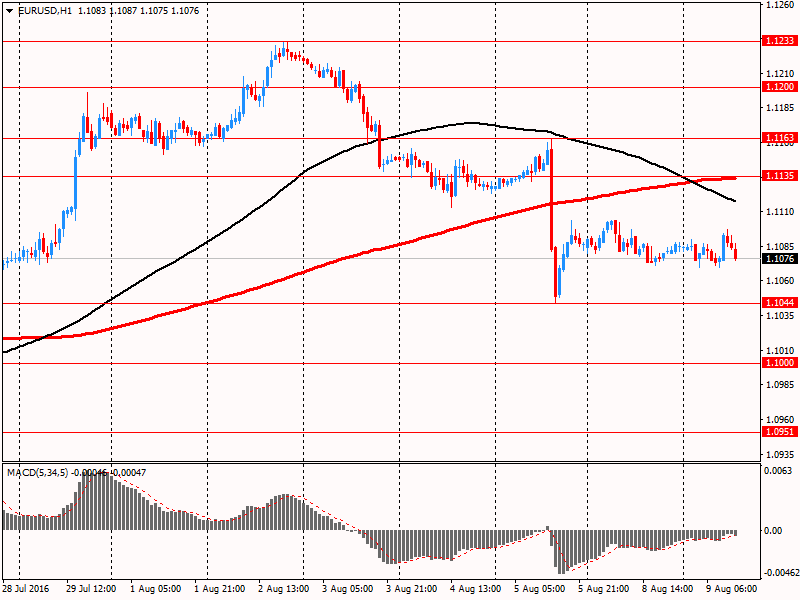
Task: Click the MACD scale value 0.00
Action: (773, 531)
